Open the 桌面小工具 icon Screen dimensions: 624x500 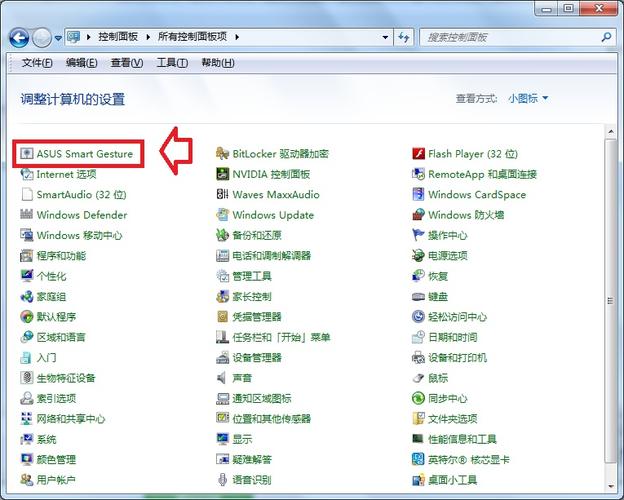[418, 479]
